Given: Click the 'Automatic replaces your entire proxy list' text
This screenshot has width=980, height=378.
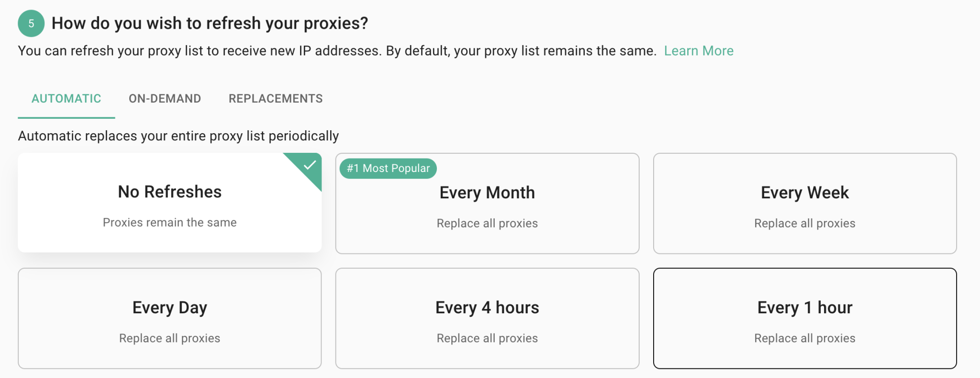Looking at the screenshot, I should (x=178, y=136).
